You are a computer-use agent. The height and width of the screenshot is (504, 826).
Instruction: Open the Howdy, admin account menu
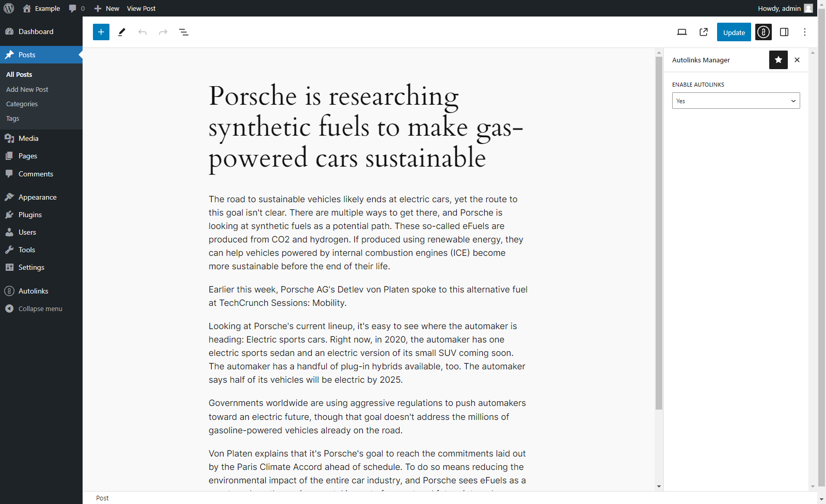tap(785, 8)
